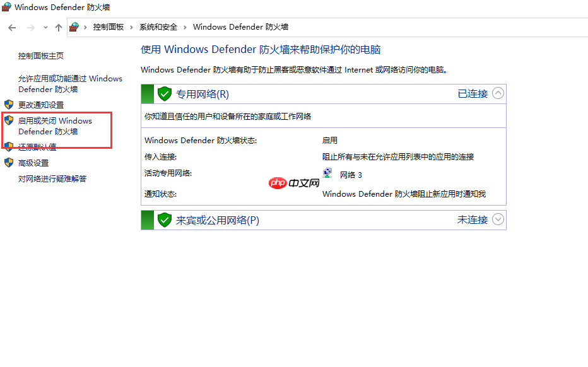Click text 你知道且信任的用户和设备所在的家庭或工作网络
Image resolution: width=588 pixels, height=367 pixels.
pyautogui.click(x=228, y=117)
